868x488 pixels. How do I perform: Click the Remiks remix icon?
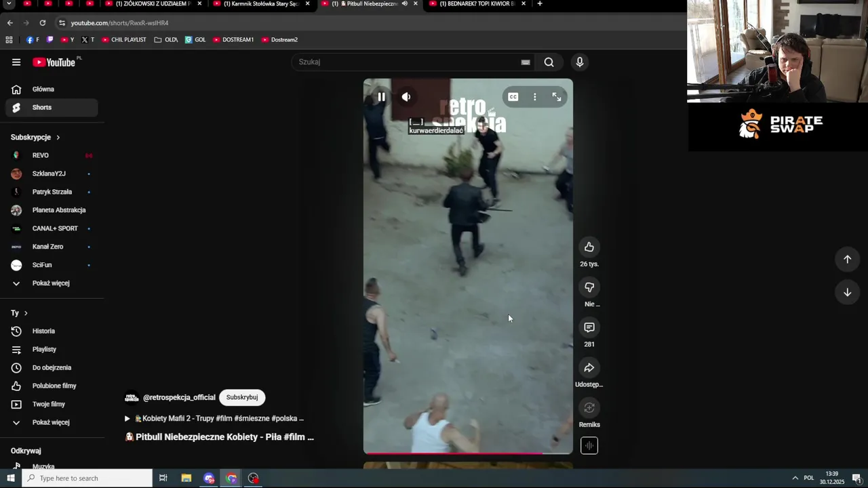pos(589,407)
